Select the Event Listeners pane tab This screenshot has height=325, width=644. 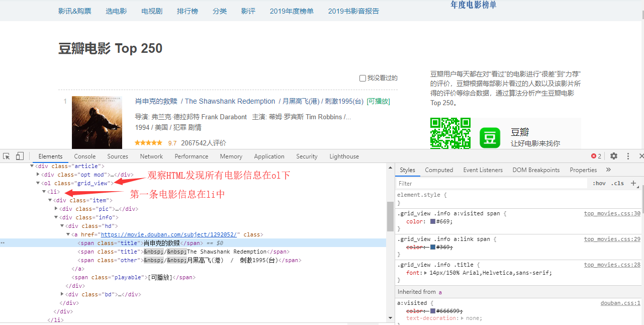483,170
